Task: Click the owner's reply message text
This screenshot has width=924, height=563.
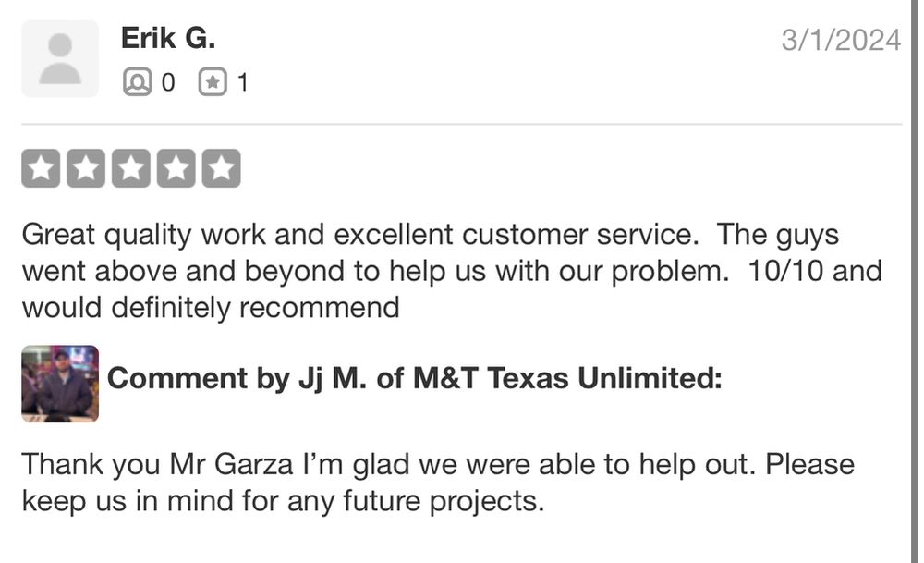Action: coord(439,481)
